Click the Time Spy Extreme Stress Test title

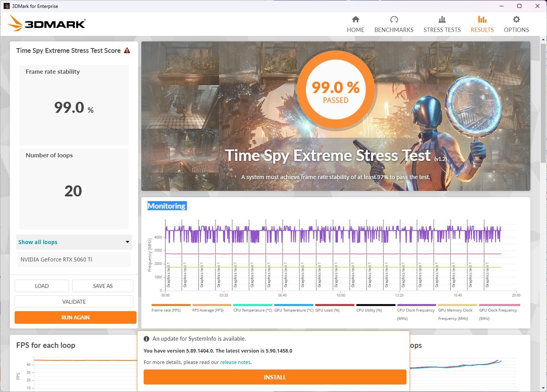pos(328,155)
